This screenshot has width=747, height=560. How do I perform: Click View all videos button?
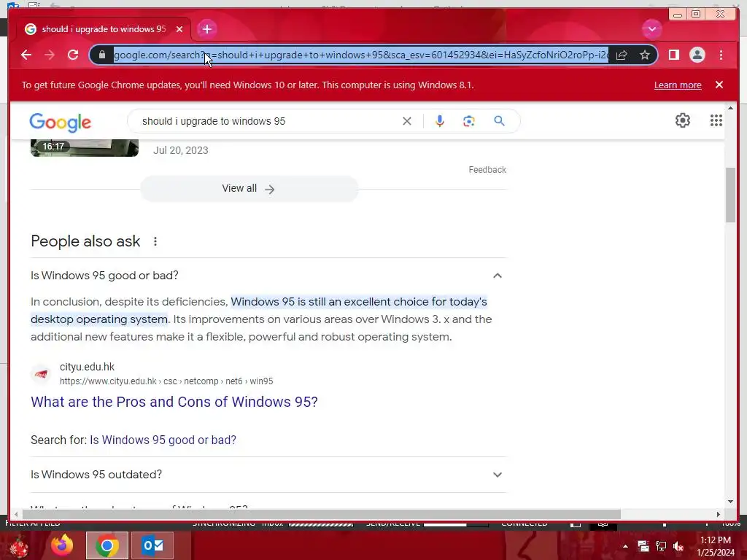point(249,189)
